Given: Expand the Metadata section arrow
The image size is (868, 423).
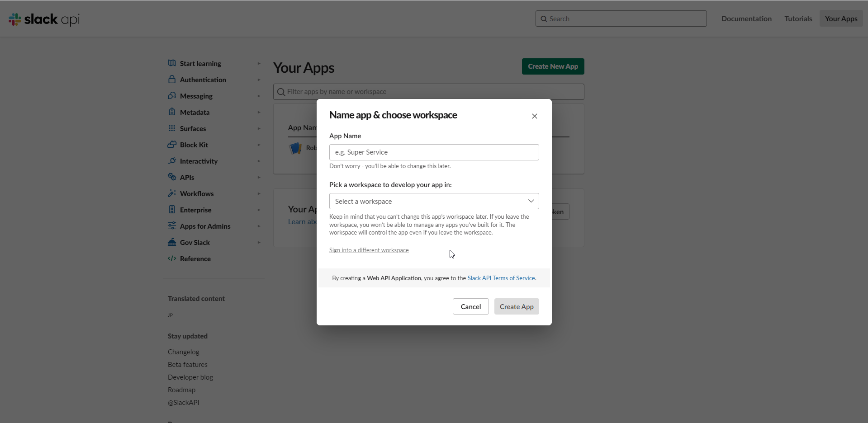Looking at the screenshot, I should click(x=259, y=112).
